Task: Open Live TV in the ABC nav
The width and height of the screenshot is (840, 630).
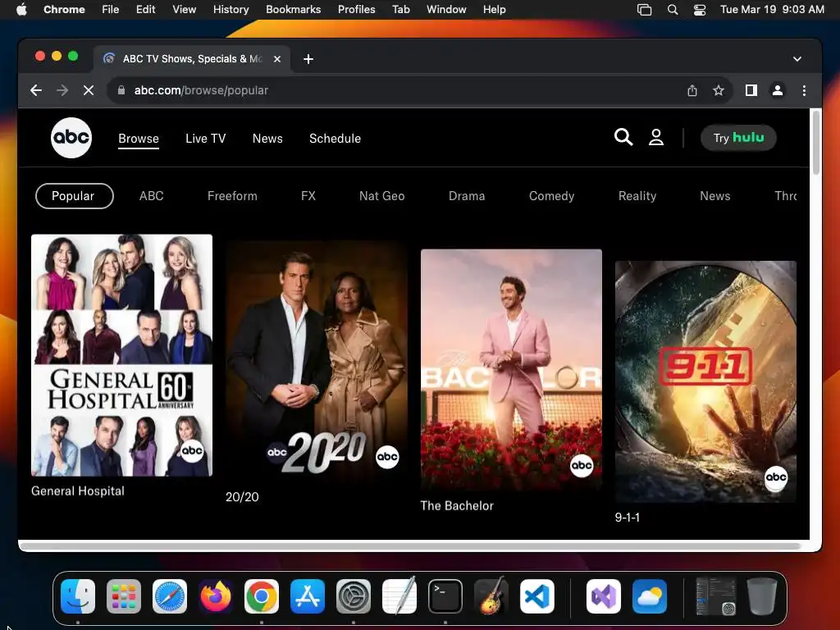Action: point(205,138)
